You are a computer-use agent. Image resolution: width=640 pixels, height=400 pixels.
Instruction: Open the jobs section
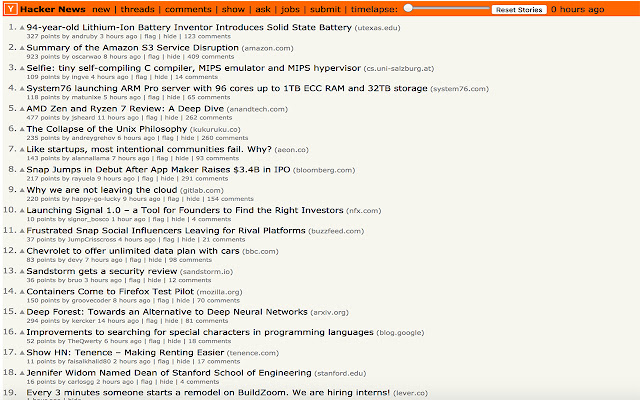290,9
